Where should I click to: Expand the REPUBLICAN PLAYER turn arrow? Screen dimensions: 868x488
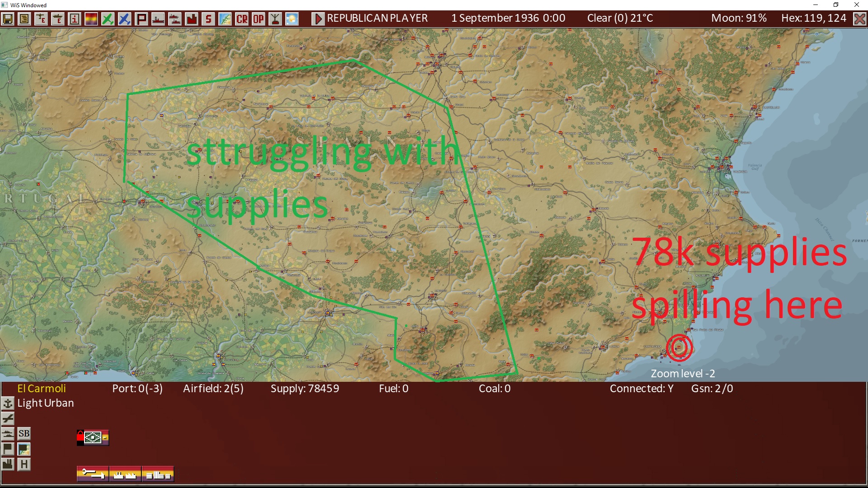click(318, 19)
